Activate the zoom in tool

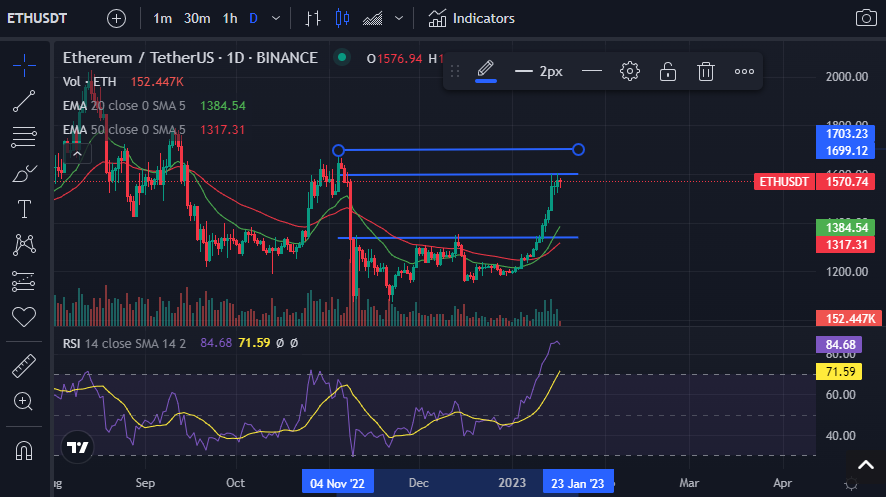23,402
